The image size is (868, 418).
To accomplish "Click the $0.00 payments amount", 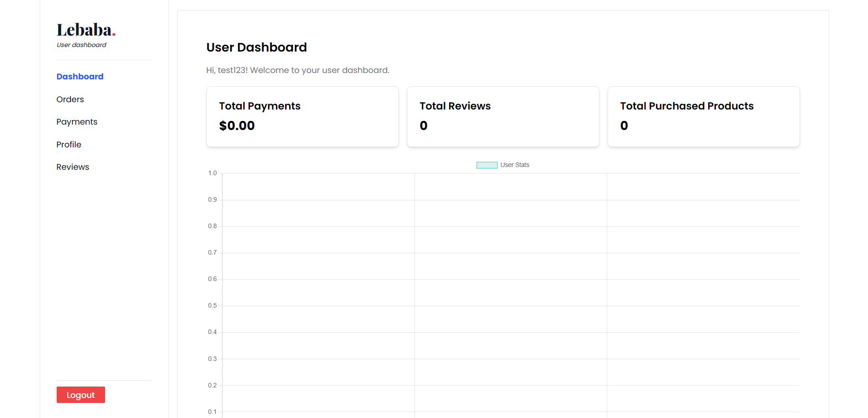I will pyautogui.click(x=237, y=125).
